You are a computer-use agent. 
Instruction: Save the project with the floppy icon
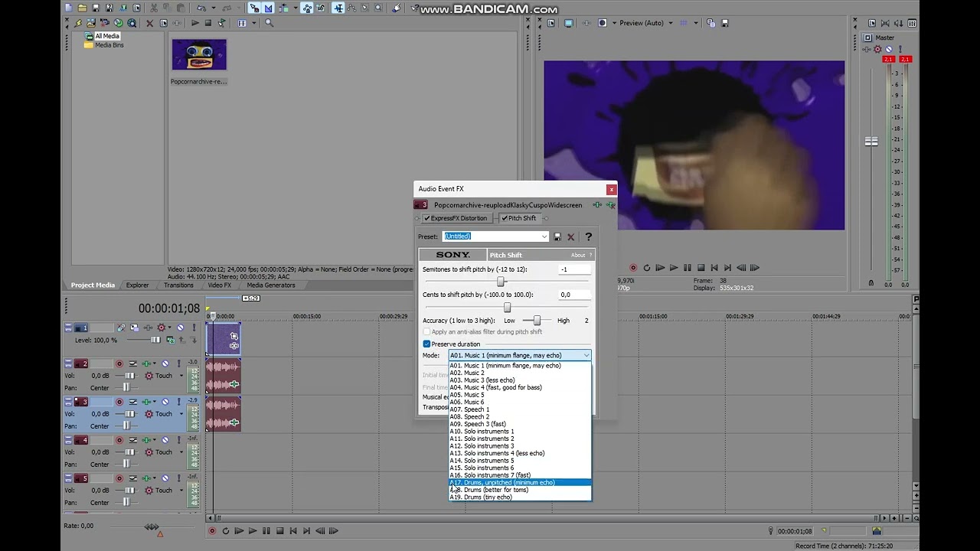(x=96, y=8)
